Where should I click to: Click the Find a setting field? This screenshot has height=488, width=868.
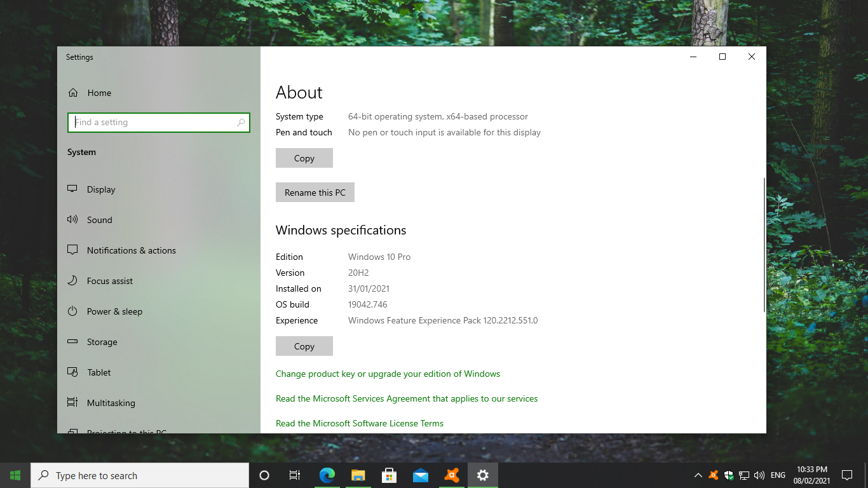159,123
